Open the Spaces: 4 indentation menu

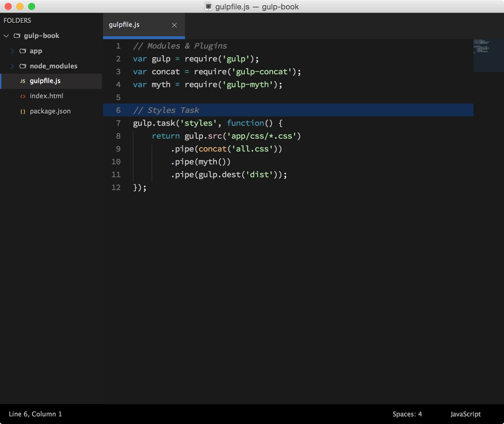tap(407, 414)
